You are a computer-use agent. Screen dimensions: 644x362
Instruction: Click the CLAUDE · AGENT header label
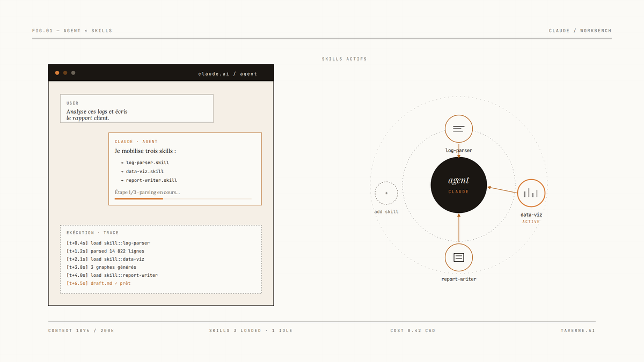point(136,142)
